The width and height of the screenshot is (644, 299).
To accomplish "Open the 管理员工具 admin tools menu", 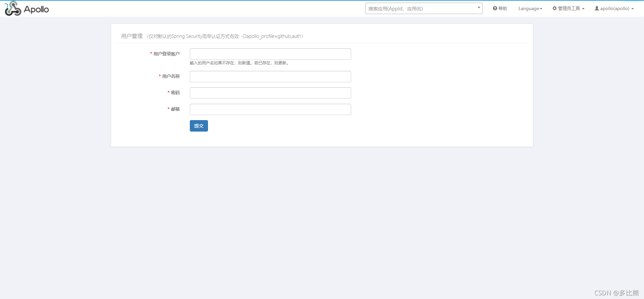I will tap(569, 8).
